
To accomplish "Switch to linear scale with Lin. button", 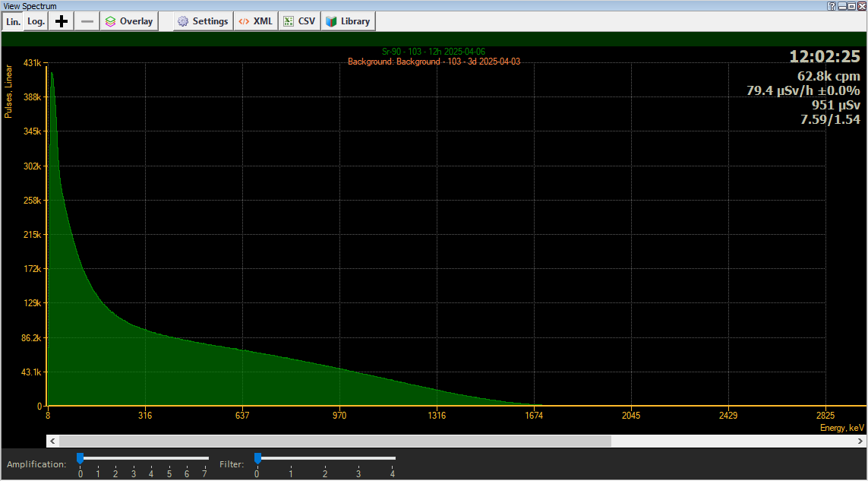I will coord(13,21).
